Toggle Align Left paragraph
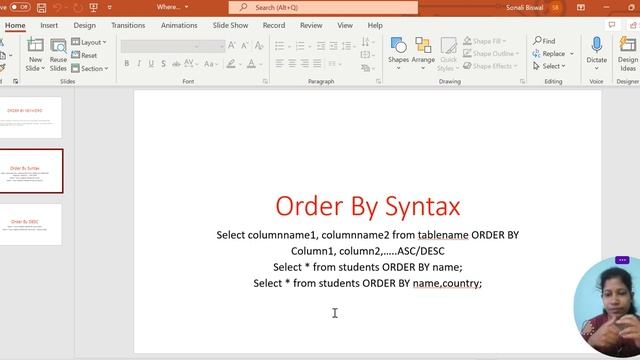The height and width of the screenshot is (360, 640). pos(280,64)
